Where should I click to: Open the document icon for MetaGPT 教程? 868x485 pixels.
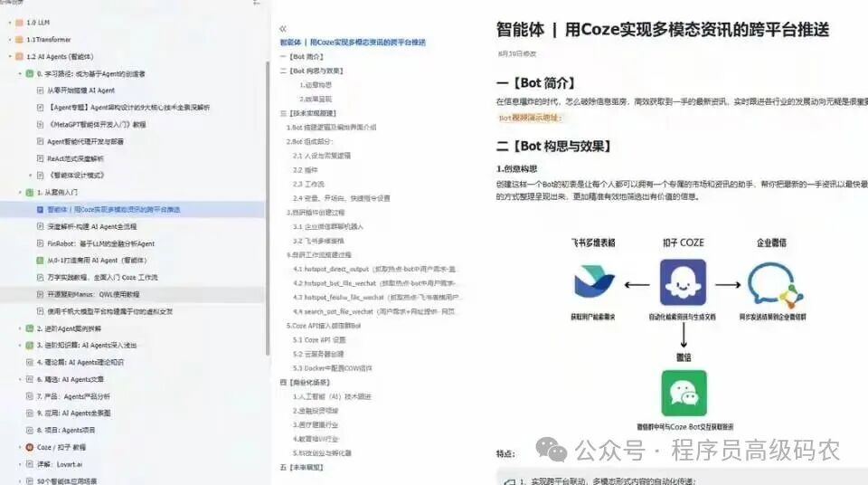click(x=40, y=125)
